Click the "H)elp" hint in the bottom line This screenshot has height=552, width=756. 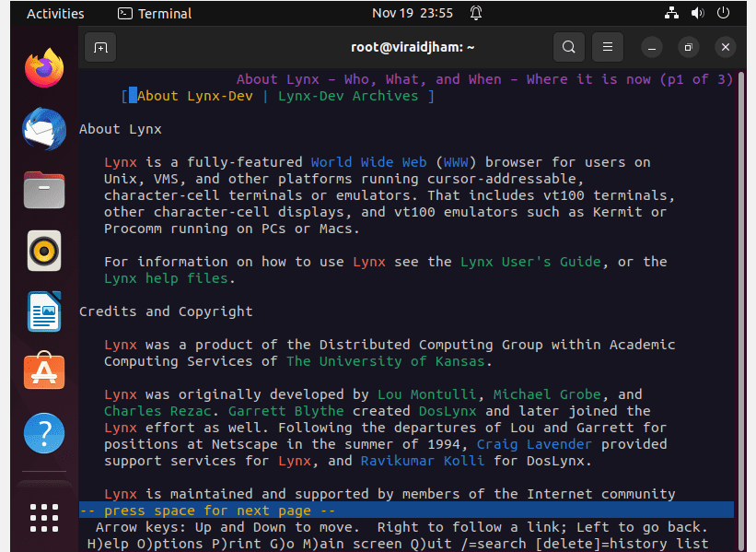(x=108, y=544)
